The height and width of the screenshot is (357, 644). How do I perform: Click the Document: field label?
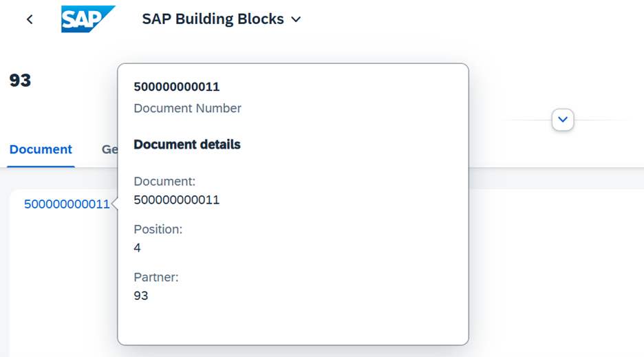point(164,181)
